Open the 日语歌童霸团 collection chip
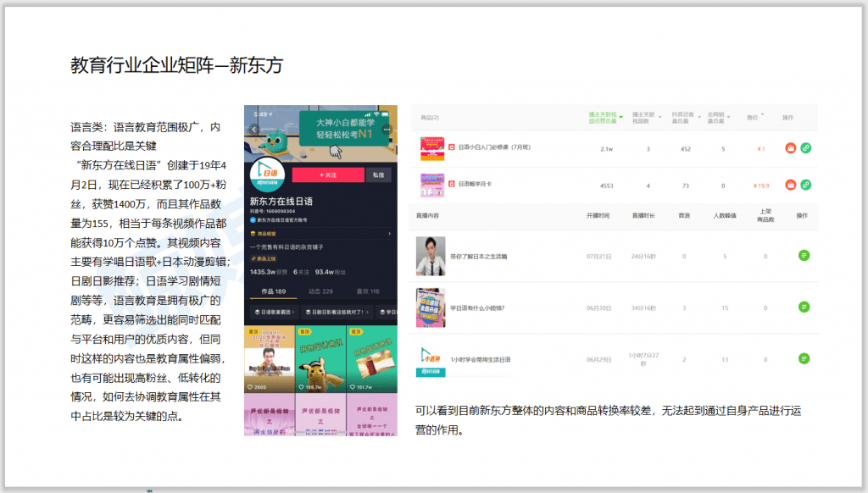 coord(274,312)
